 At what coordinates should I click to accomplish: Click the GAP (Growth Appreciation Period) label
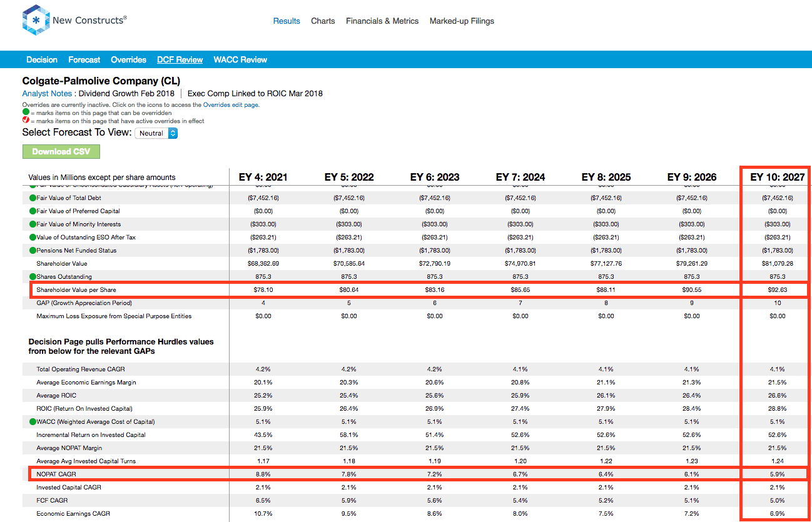coord(83,303)
